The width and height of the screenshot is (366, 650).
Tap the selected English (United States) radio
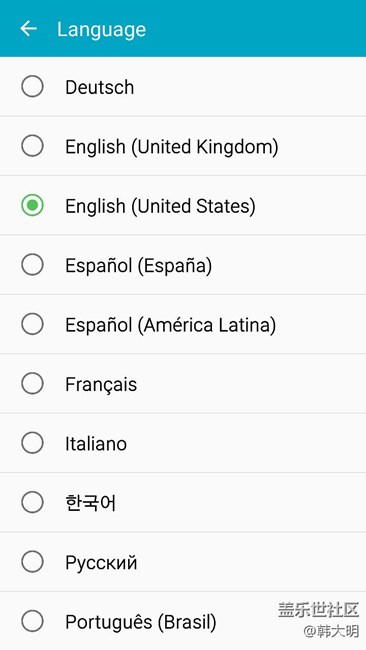[32, 205]
